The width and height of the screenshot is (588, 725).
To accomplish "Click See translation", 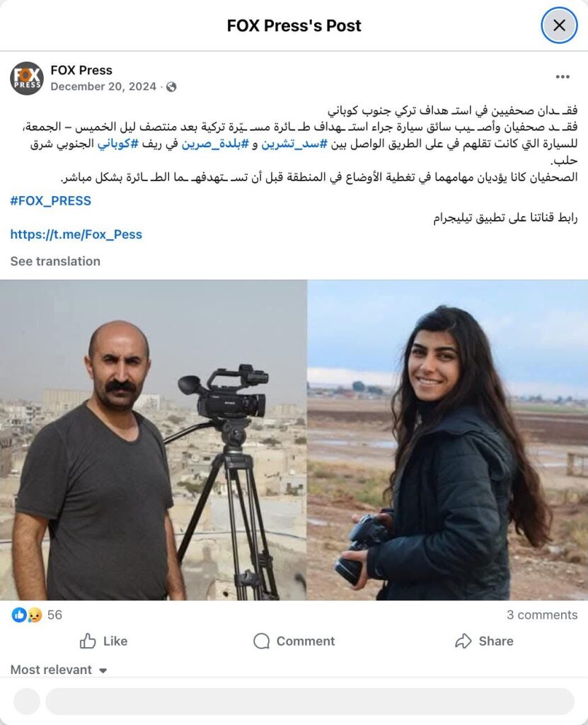I will click(55, 261).
